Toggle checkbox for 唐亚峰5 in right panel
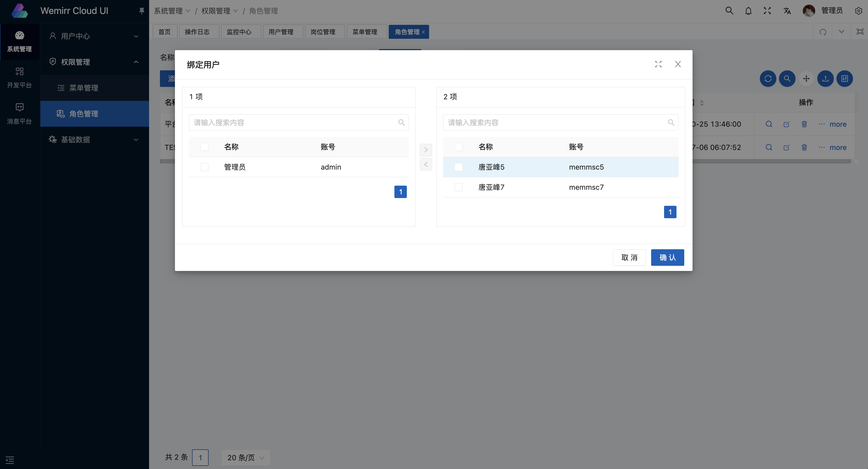Screen dimensions: 868x469 (459, 167)
